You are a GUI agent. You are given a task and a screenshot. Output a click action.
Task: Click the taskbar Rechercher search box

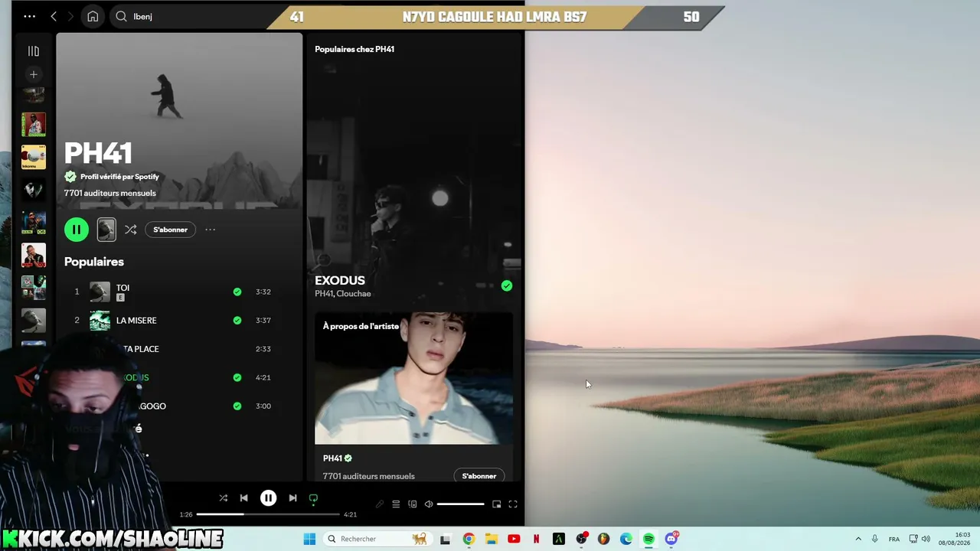tap(377, 539)
